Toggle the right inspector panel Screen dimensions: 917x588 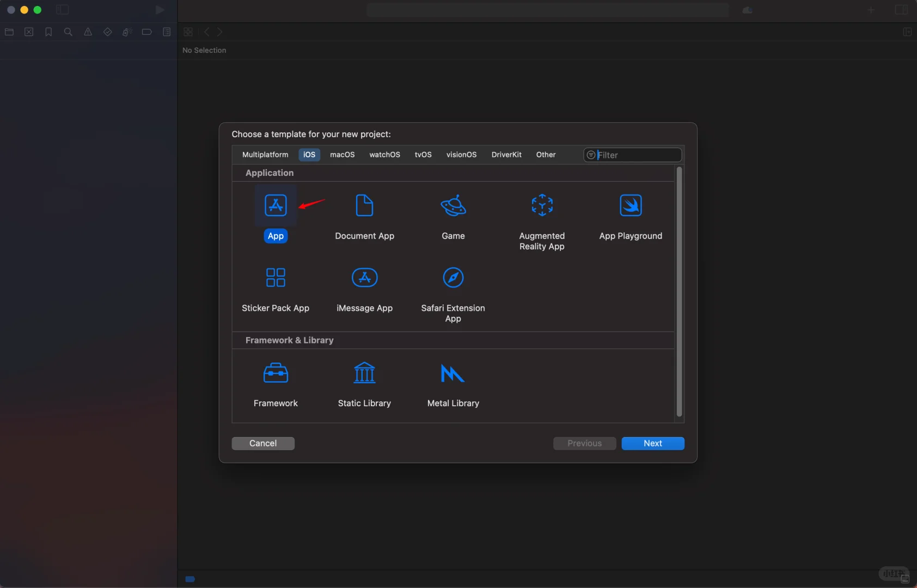pos(907,32)
